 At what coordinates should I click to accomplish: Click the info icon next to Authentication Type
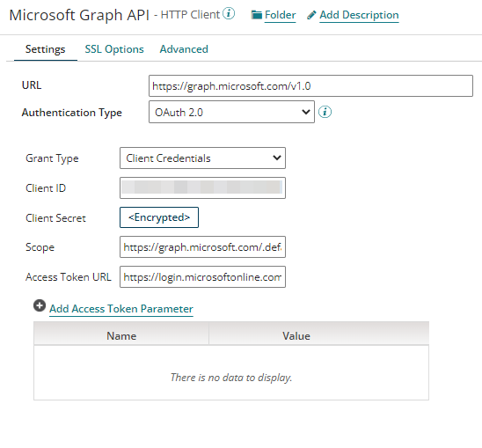click(x=325, y=112)
